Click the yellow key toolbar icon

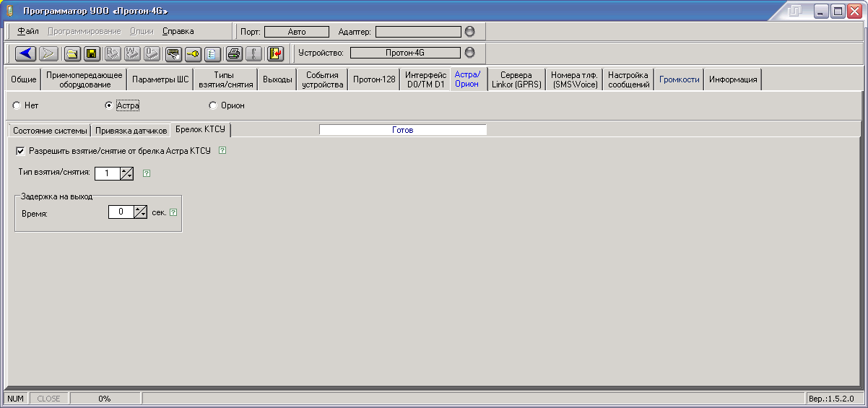pos(193,53)
